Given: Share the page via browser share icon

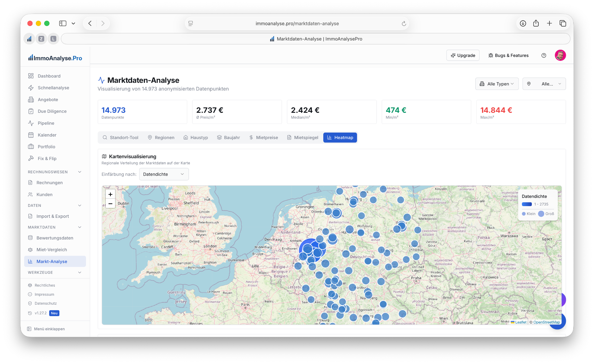Looking at the screenshot, I should [536, 23].
